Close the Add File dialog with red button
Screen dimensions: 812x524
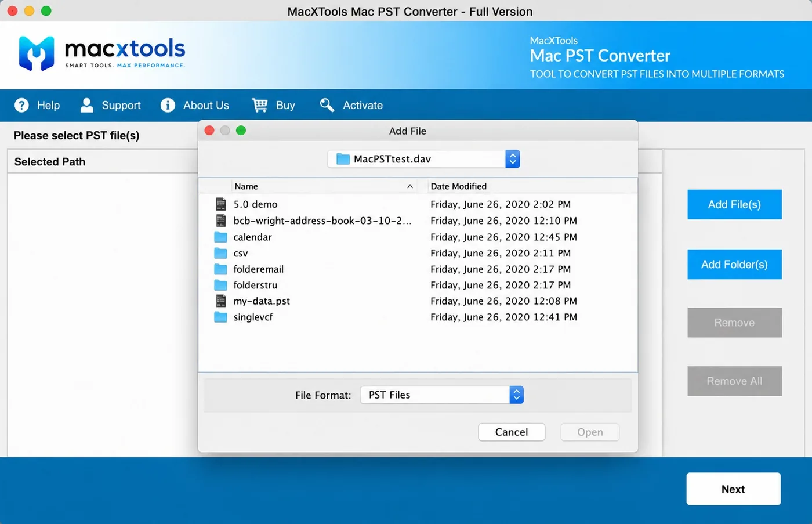[x=210, y=131]
